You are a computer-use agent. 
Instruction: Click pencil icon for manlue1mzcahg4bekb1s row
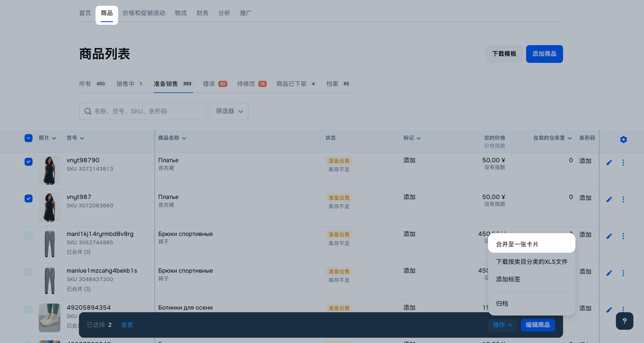(609, 273)
